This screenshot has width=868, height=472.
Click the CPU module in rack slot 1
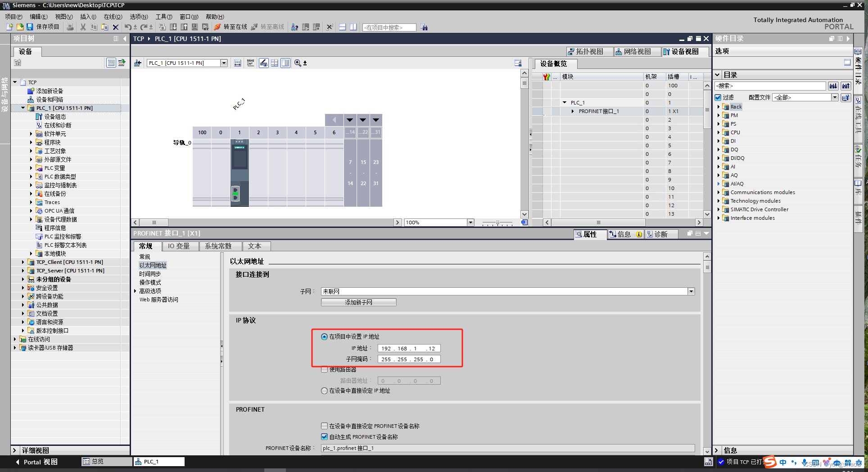240,172
